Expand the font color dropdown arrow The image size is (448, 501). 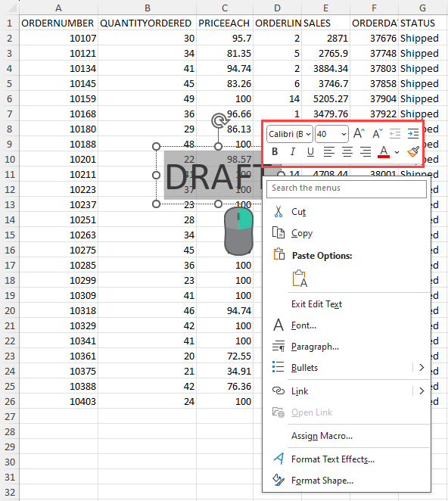point(397,152)
